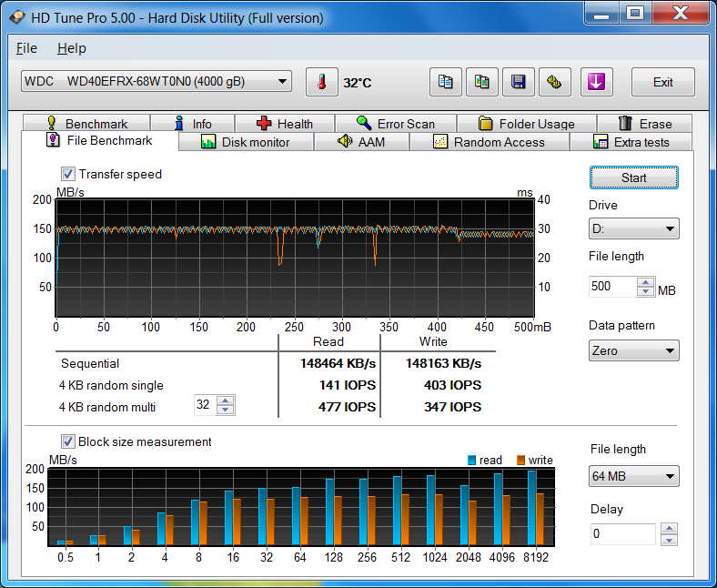
Task: Open the 64 MB file length dropdown
Action: (633, 476)
